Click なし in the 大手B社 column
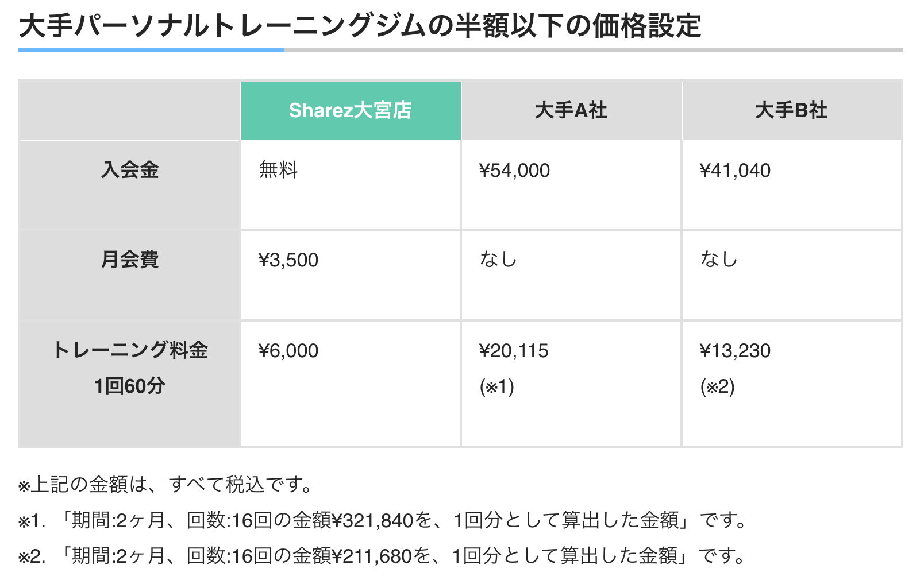The height and width of the screenshot is (580, 924). 719,260
